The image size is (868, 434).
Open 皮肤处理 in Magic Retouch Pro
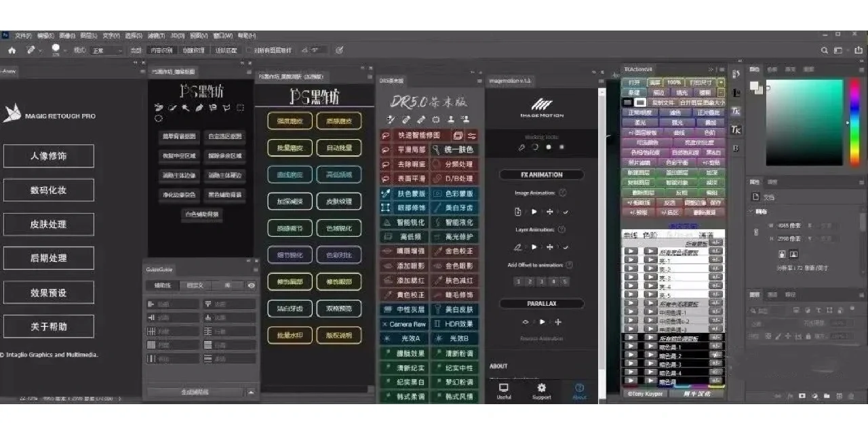point(49,224)
